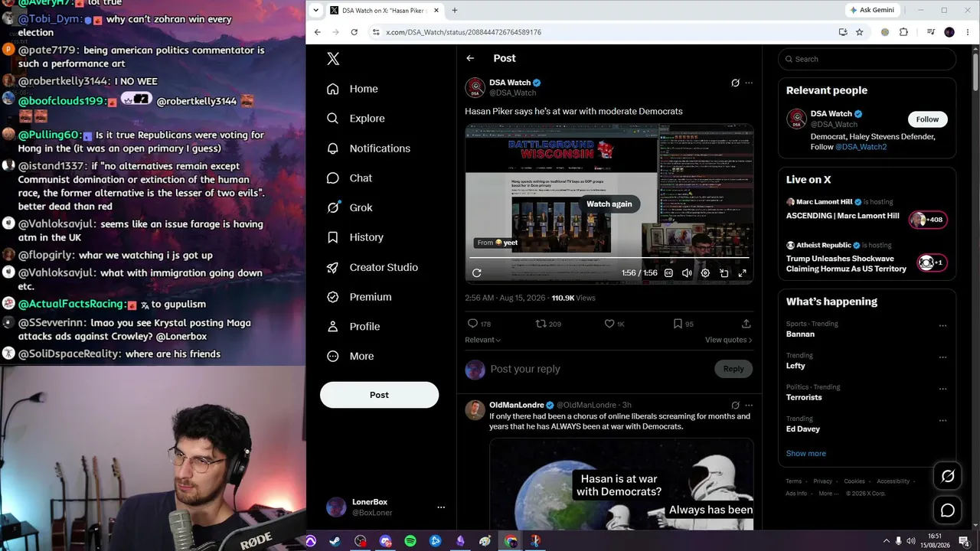The width and height of the screenshot is (980, 551).
Task: Repost the DSA Watch post
Action: click(541, 324)
